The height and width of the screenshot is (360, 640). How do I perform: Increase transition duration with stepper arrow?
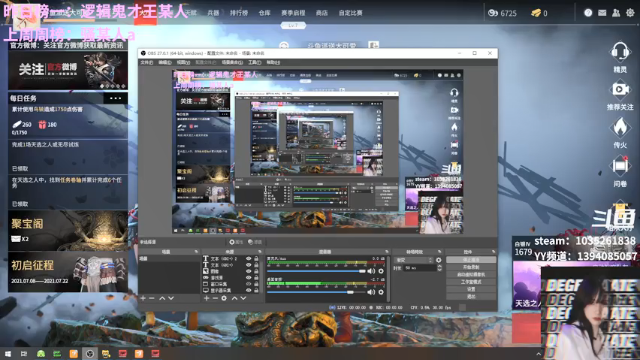coord(440,266)
